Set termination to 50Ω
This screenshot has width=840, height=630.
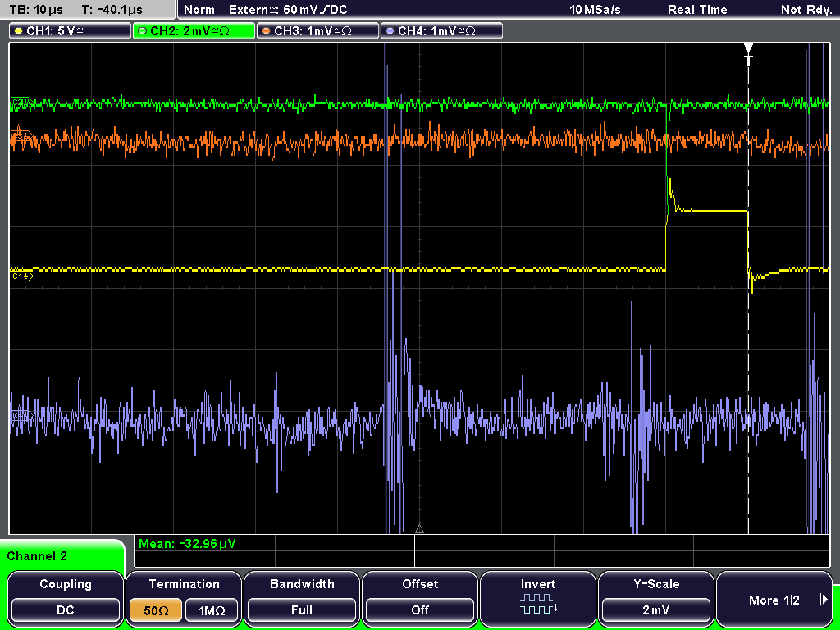click(x=156, y=610)
